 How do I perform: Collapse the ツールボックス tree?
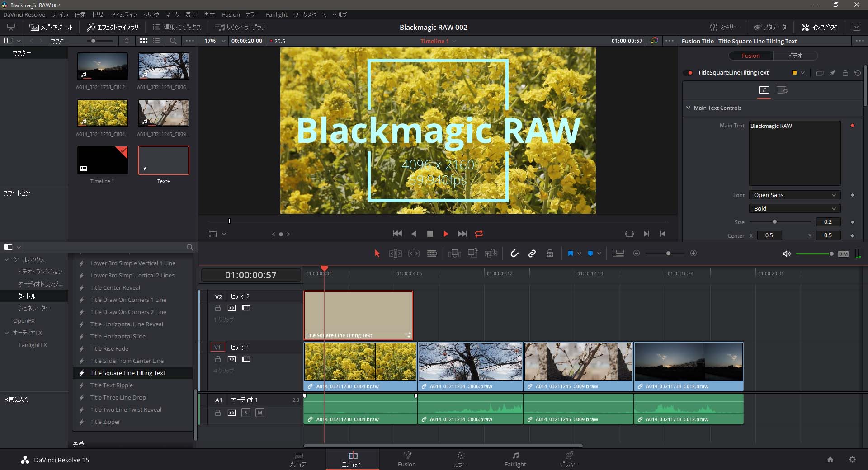[7, 259]
